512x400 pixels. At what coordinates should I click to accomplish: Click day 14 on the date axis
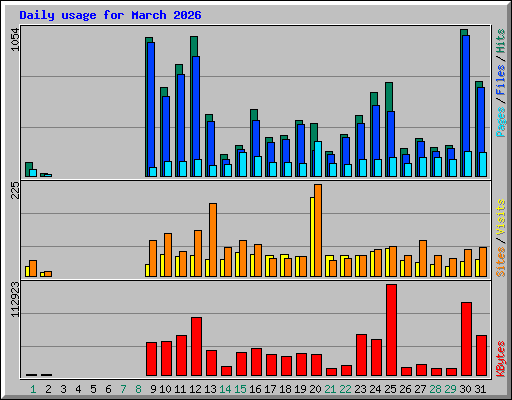[225, 389]
